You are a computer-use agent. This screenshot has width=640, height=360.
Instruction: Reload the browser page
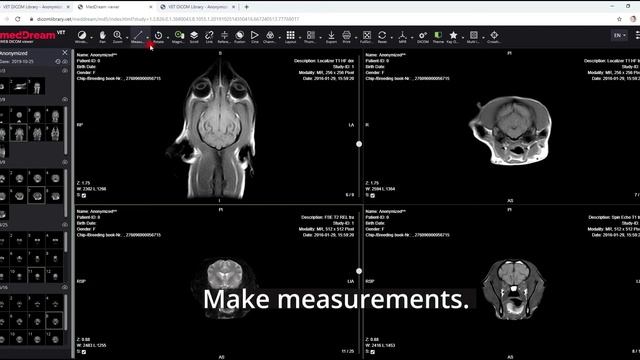click(18, 19)
